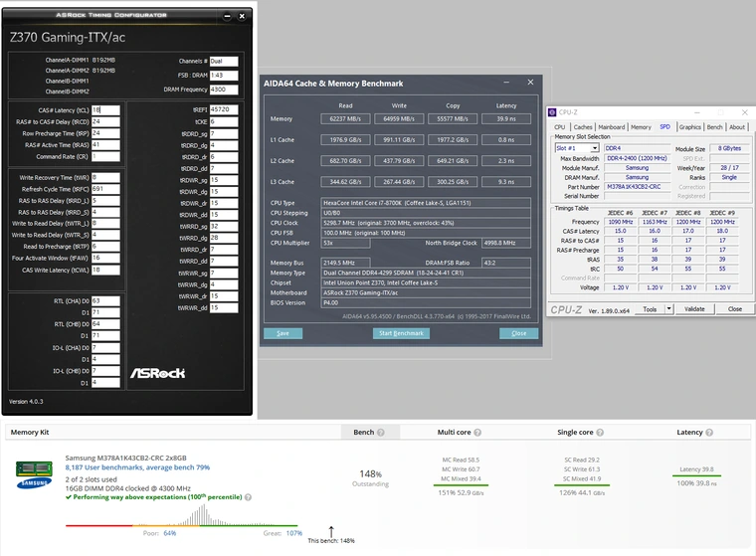
Task: Click the Memory Copy value 55577 MB/s
Action: click(453, 118)
